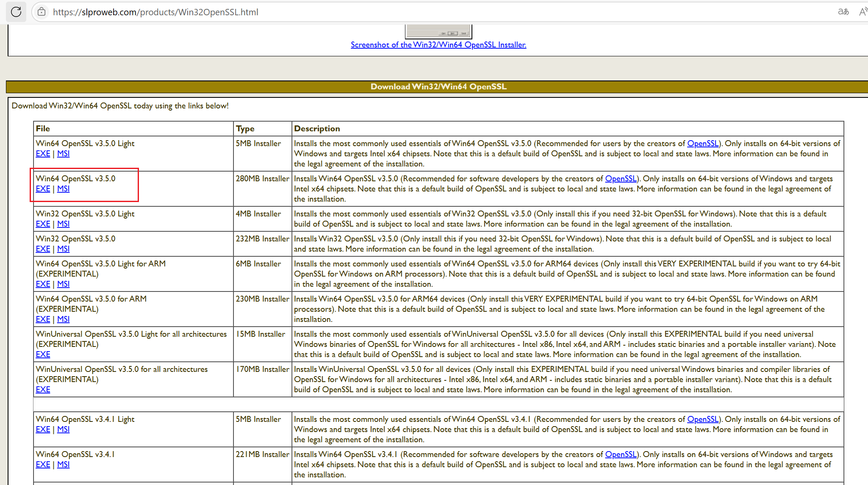
Task: Download Win64 OpenSSL v3.5.0 Light MSI
Action: point(63,154)
